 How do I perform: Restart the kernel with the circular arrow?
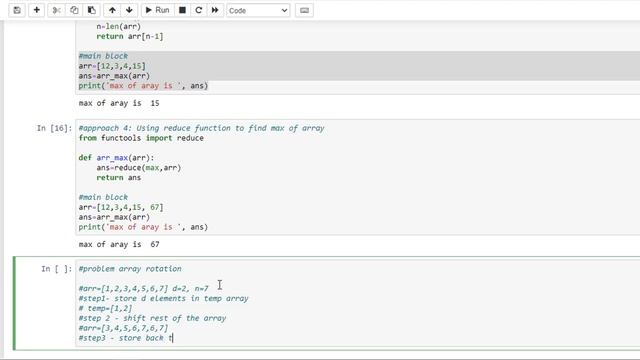pos(199,10)
